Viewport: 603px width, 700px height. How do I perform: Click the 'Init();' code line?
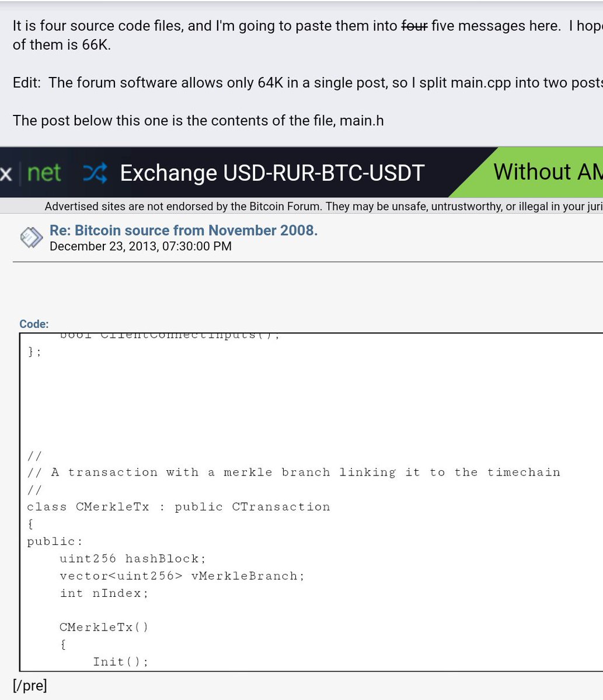(121, 661)
